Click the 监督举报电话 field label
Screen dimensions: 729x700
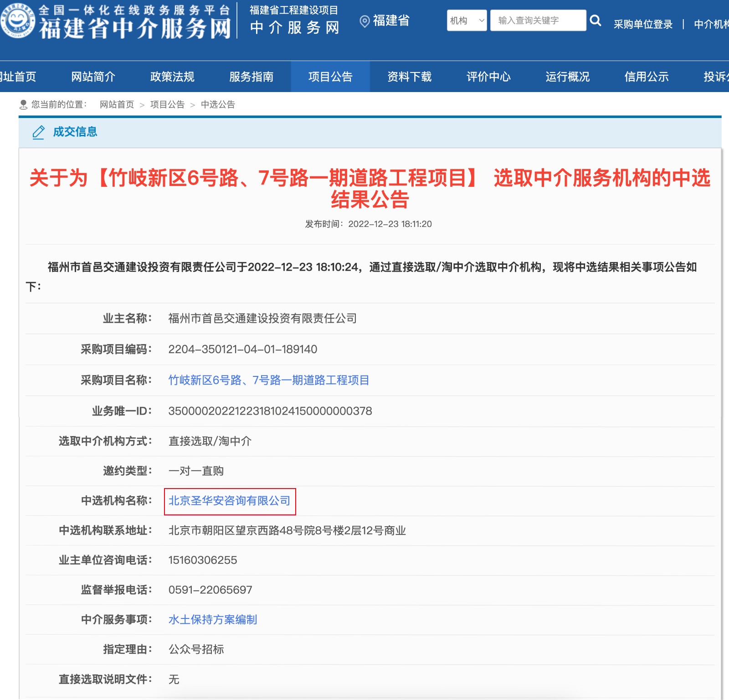point(116,590)
